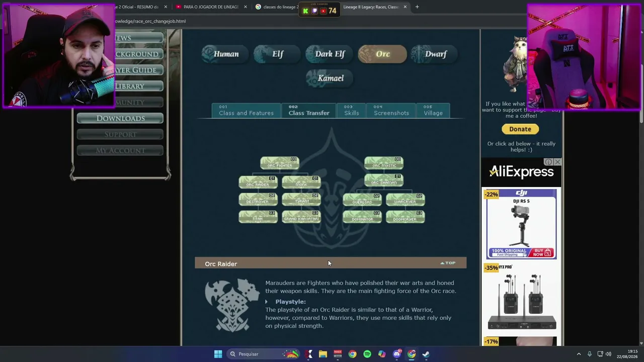Click the browser address bar URL
Viewport: 644px width, 362px height.
coord(150,21)
